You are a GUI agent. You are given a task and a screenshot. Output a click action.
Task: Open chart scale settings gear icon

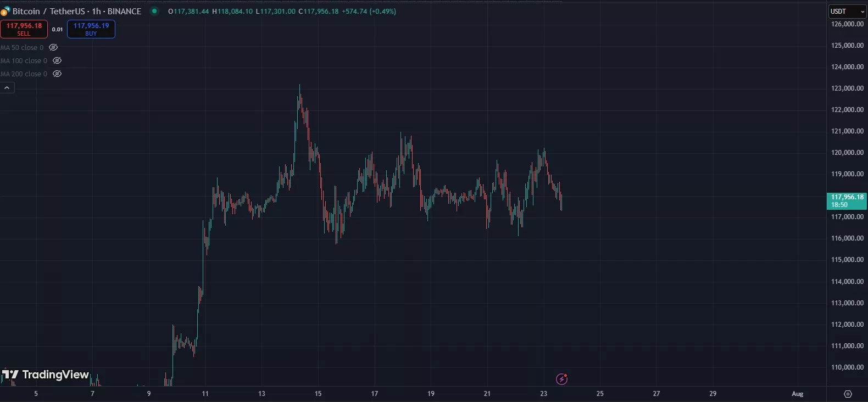click(848, 394)
